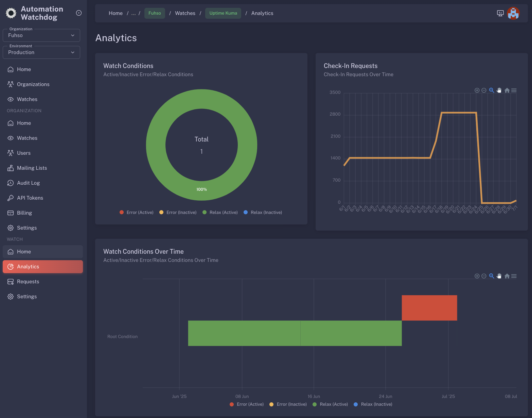Click the red error bar in timeline
Screen dimensions: 532x418
click(x=429, y=308)
